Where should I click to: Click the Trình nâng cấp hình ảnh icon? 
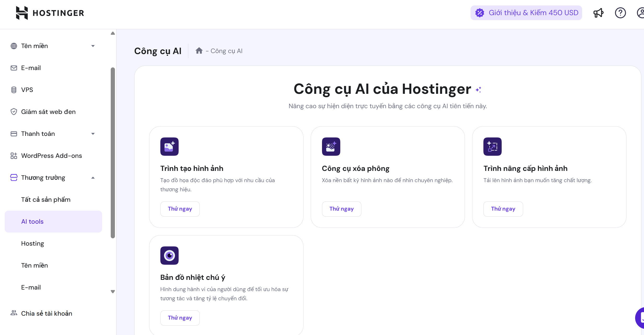pos(493,147)
